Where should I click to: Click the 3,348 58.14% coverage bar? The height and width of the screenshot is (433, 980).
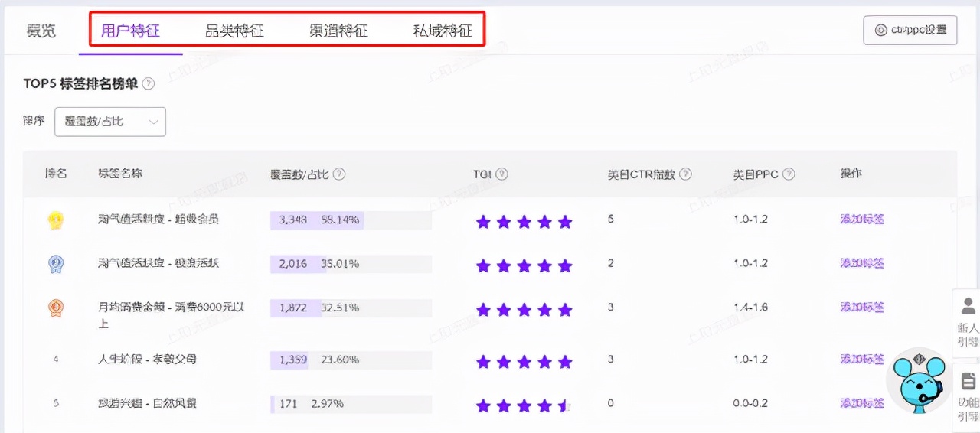coord(351,220)
